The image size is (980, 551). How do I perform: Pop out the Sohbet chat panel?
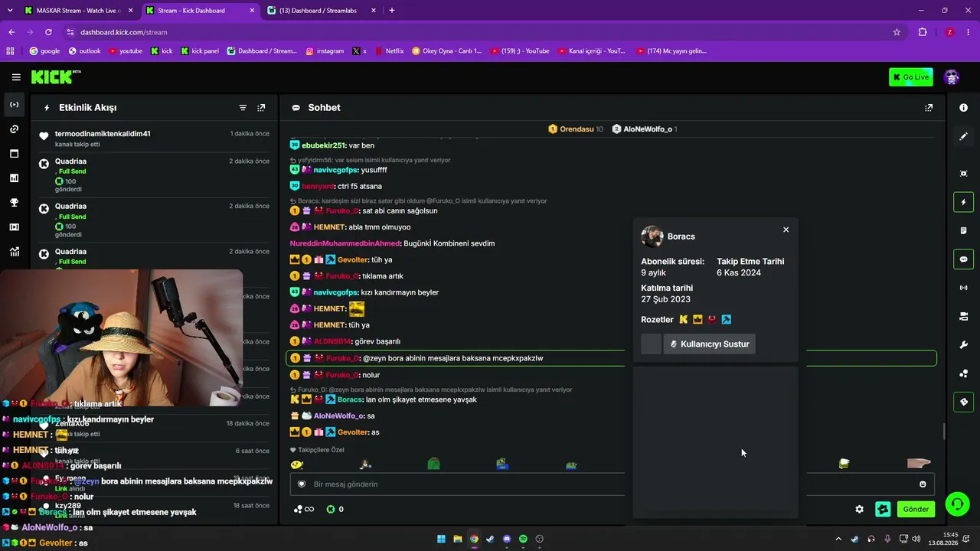(x=929, y=108)
